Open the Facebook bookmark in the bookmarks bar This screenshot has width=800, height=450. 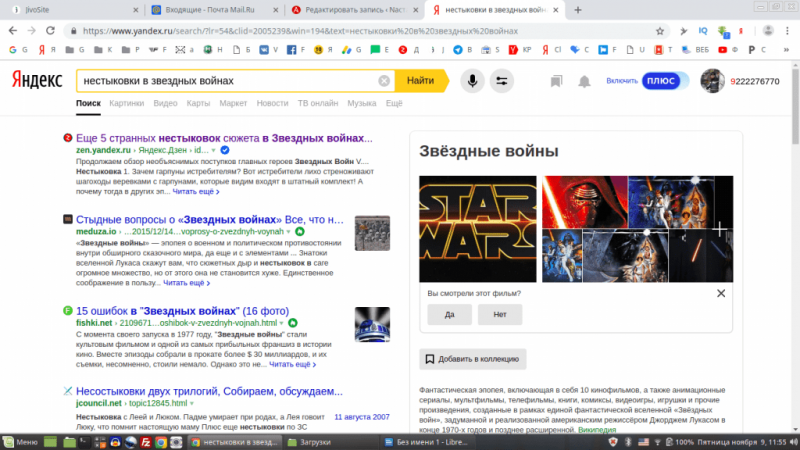291,49
